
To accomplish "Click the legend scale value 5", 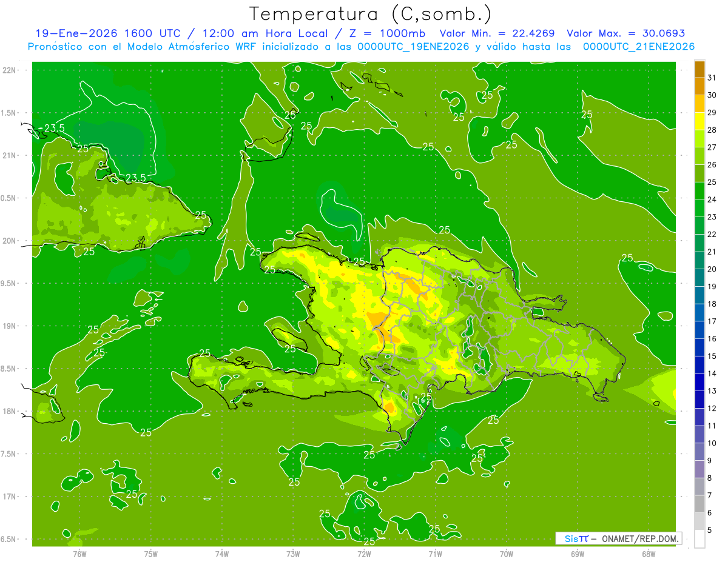I will click(x=709, y=530).
